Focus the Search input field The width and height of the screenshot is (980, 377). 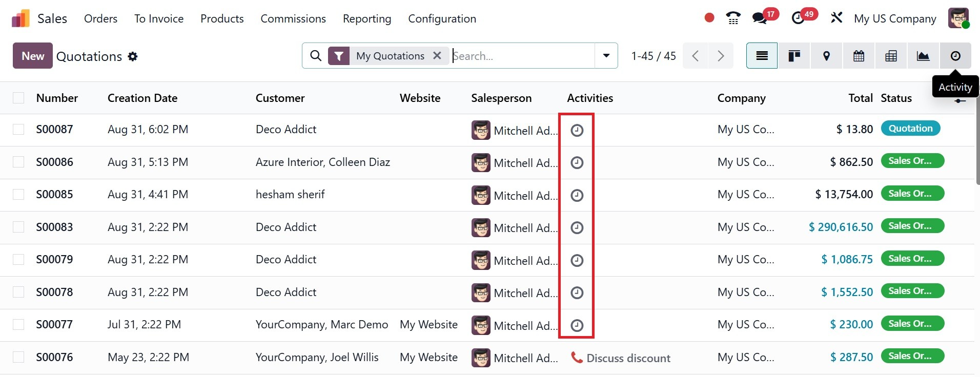pyautogui.click(x=522, y=56)
